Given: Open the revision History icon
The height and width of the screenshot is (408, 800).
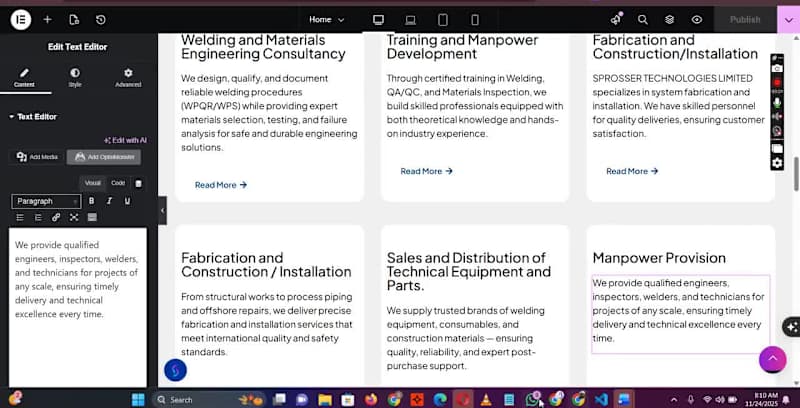Looking at the screenshot, I should (x=101, y=20).
